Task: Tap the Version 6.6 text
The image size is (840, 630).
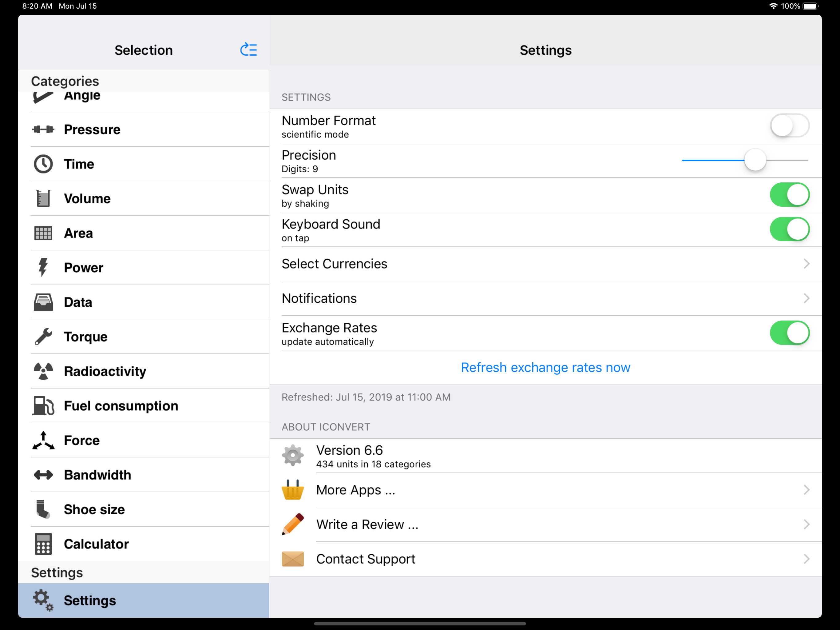Action: [x=349, y=450]
